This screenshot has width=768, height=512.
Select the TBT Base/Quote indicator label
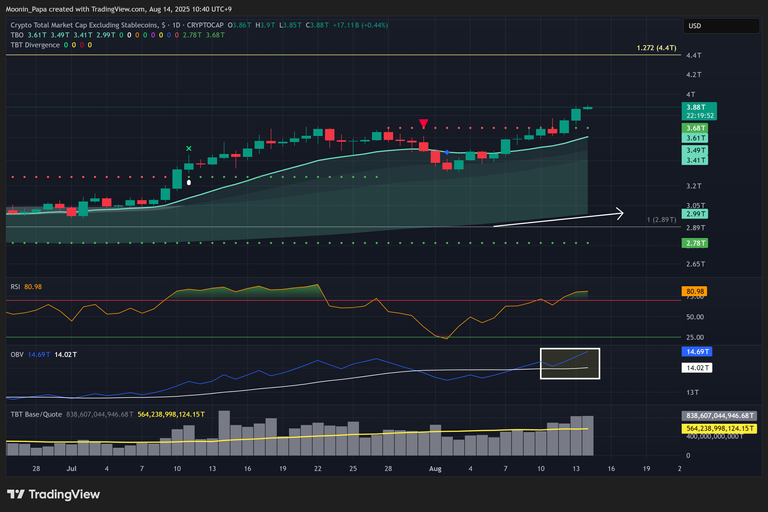36,414
